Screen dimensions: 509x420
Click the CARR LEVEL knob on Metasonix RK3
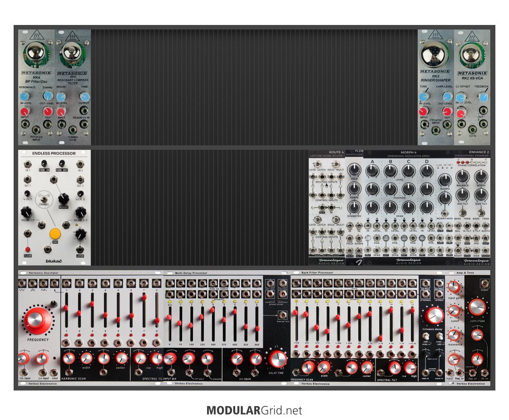tap(447, 96)
